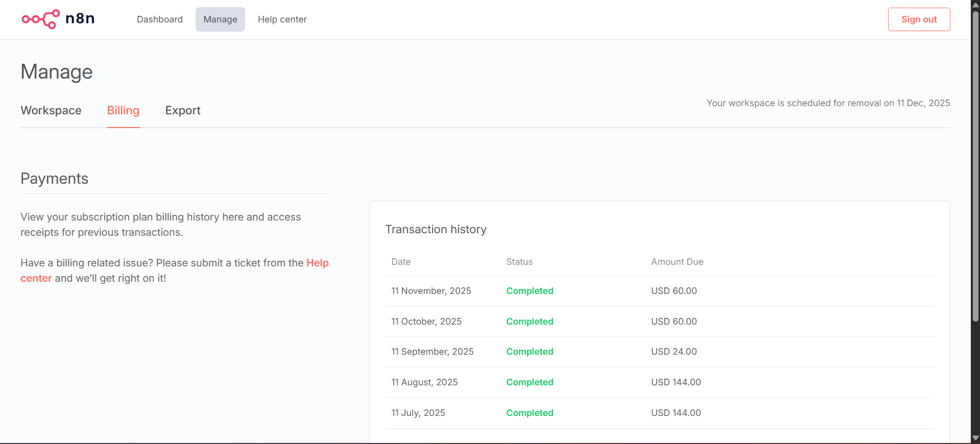Go to Help center in top navigation
This screenshot has height=444, width=980.
[x=282, y=19]
